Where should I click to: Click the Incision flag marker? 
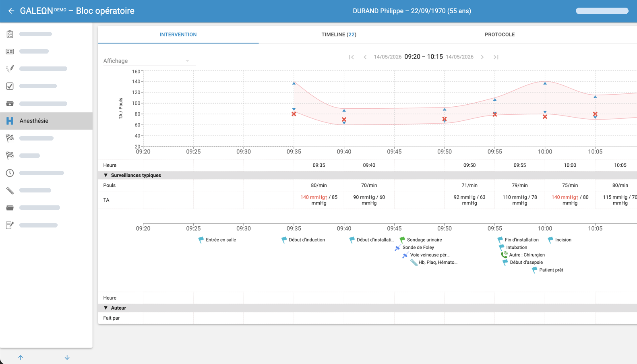[x=550, y=240]
